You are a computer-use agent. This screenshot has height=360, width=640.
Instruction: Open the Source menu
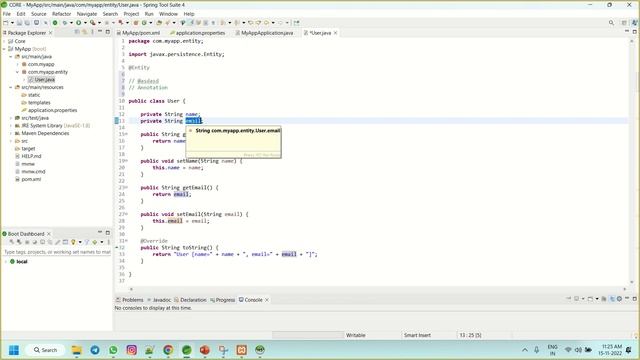pyautogui.click(x=39, y=14)
